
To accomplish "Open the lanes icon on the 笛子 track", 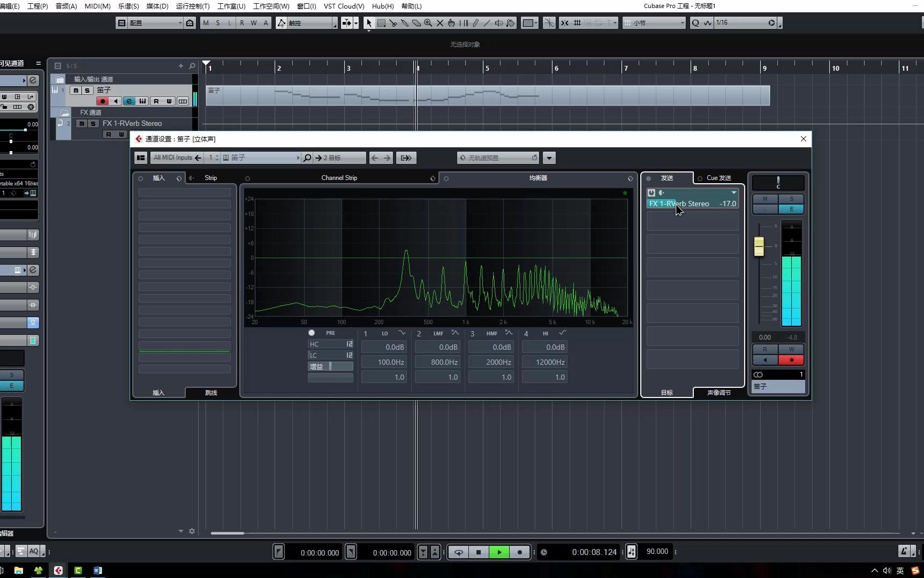I will pyautogui.click(x=183, y=101).
